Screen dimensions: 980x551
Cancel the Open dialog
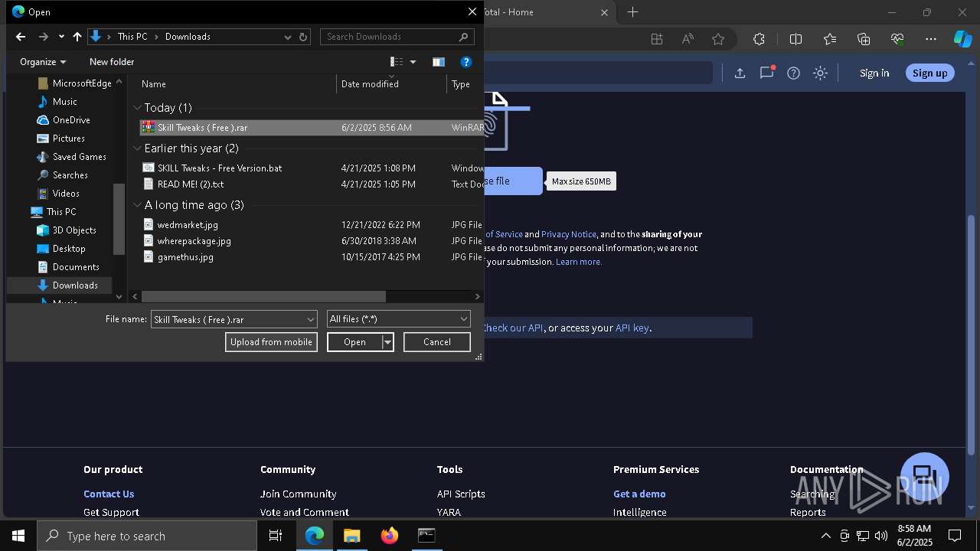437,342
